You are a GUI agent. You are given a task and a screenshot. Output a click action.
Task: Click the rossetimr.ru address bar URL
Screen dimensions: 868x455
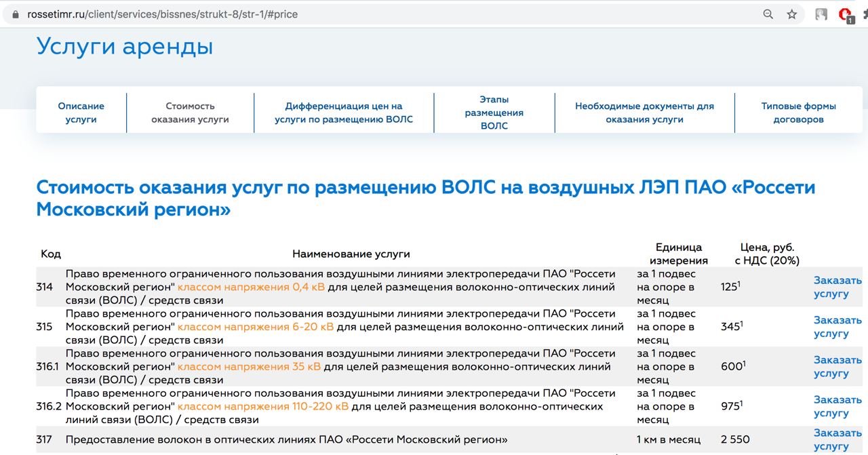click(162, 14)
